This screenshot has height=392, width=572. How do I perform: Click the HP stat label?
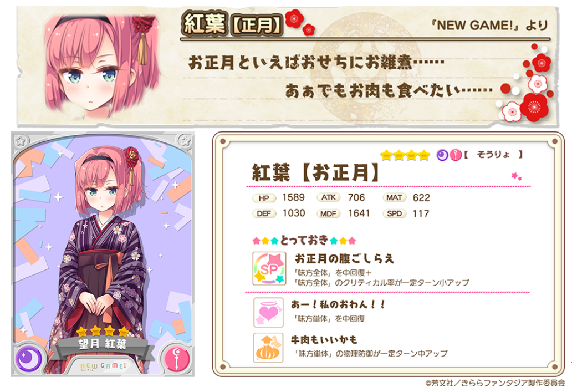click(264, 198)
